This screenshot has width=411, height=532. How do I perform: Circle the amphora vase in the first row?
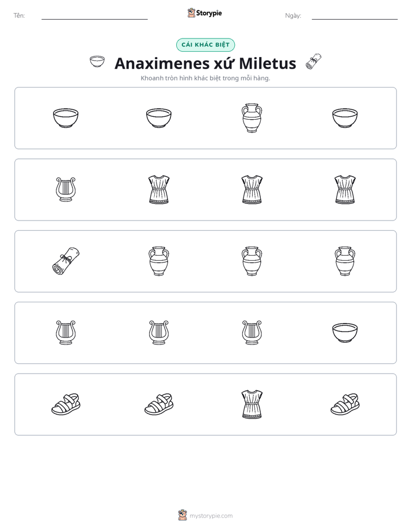[x=252, y=117]
